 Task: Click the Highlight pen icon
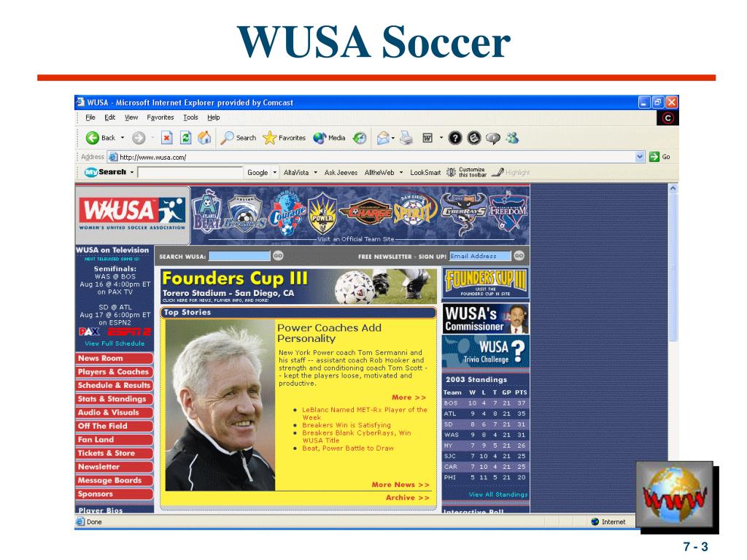[x=498, y=172]
